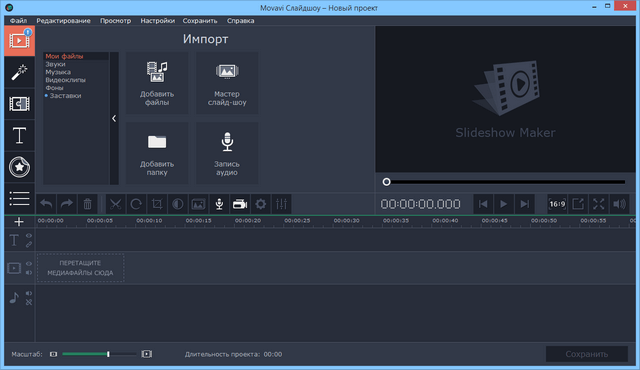This screenshot has height=370, width=640.
Task: Click the microphone record toolbar icon
Action: click(219, 204)
